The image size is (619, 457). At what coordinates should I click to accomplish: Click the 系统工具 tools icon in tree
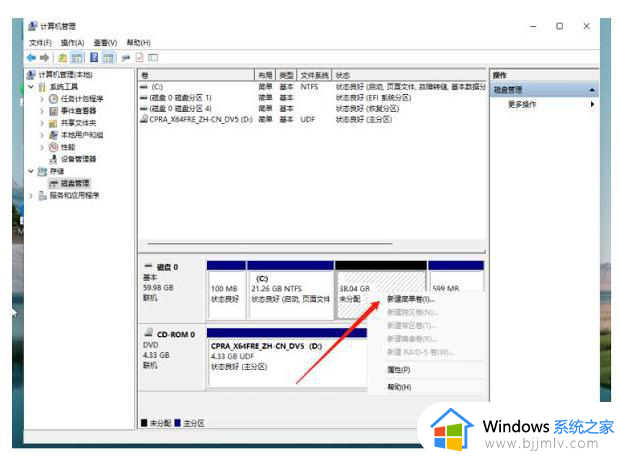tap(42, 87)
